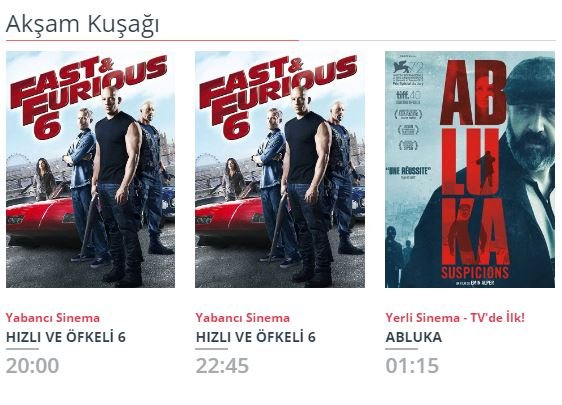
Task: Select Yabancı Sinema label above 20:00 showing
Action: point(53,318)
